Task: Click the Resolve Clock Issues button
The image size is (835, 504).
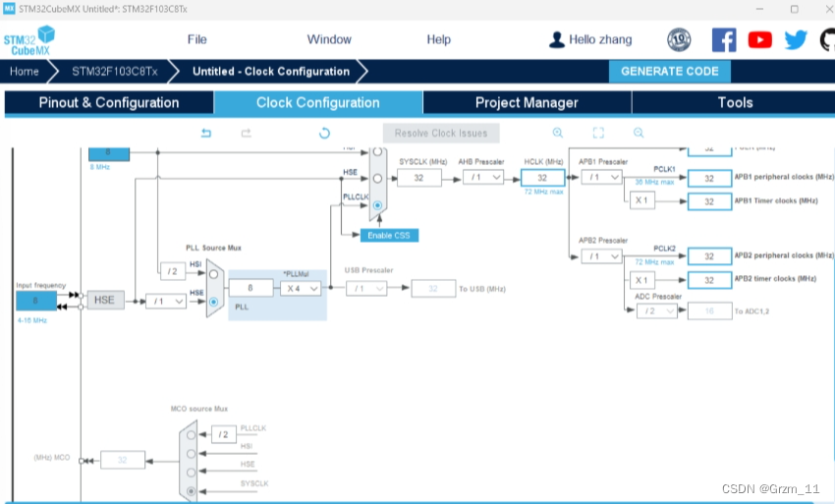Action: pyautogui.click(x=441, y=134)
